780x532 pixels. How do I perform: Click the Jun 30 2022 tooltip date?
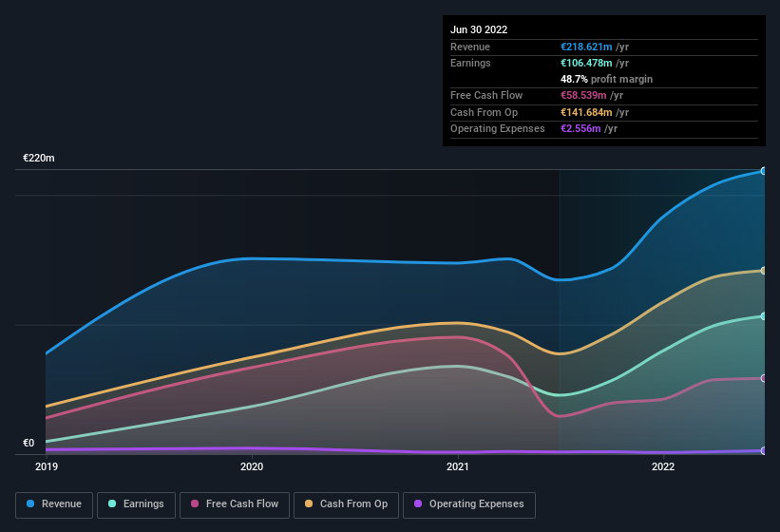tap(479, 29)
